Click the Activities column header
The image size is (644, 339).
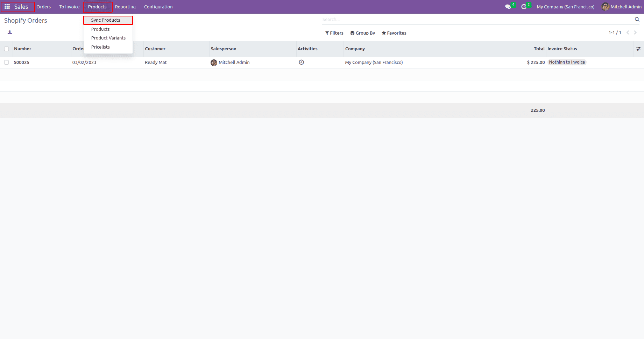(307, 49)
